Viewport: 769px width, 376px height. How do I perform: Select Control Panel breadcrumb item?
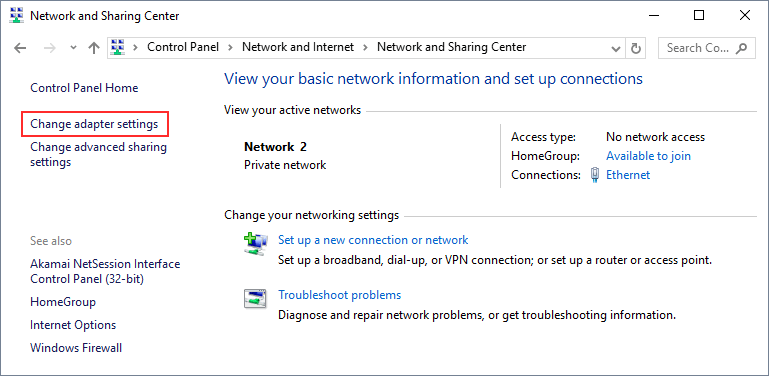click(183, 47)
